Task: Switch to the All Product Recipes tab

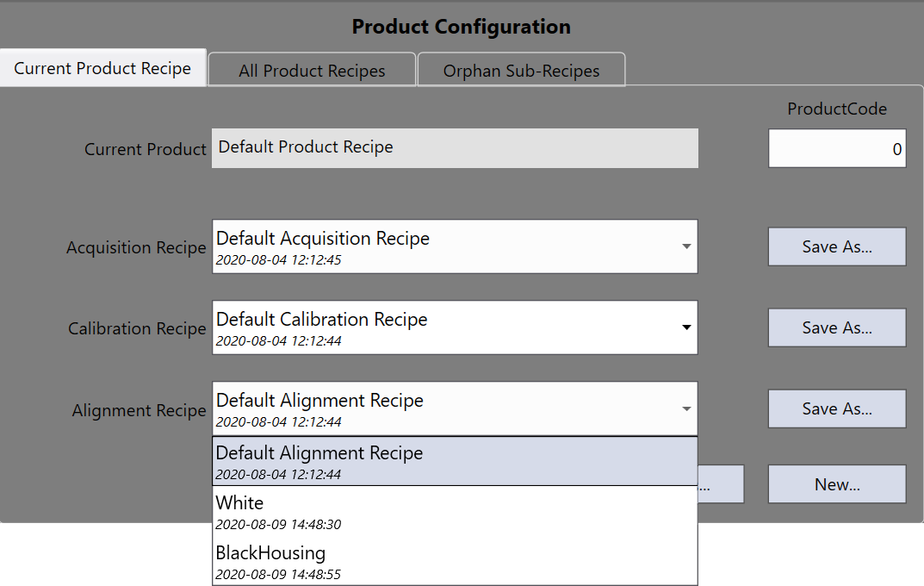Action: pyautogui.click(x=312, y=71)
